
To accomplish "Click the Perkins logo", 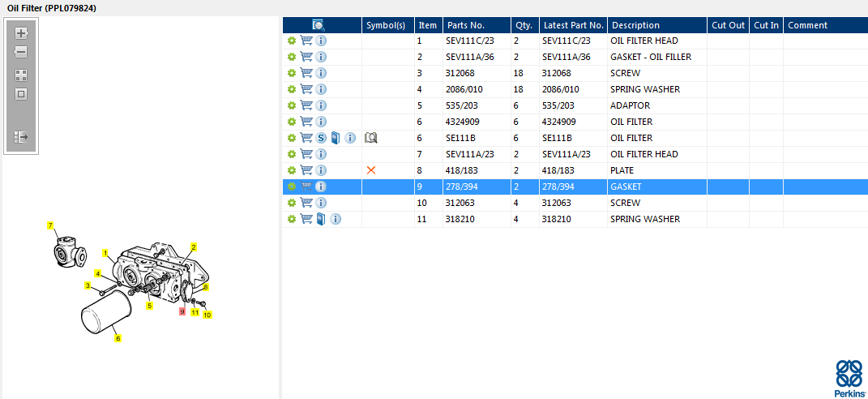I will coord(849,379).
